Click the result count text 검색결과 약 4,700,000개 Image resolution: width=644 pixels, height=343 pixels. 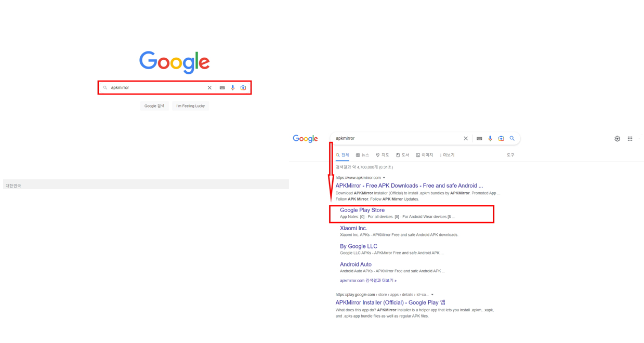coord(364,167)
